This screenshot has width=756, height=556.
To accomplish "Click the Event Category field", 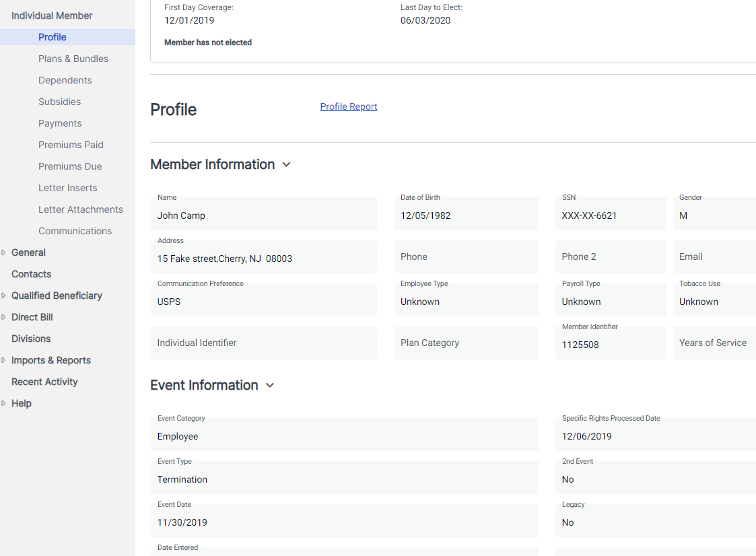I will 345,434.
